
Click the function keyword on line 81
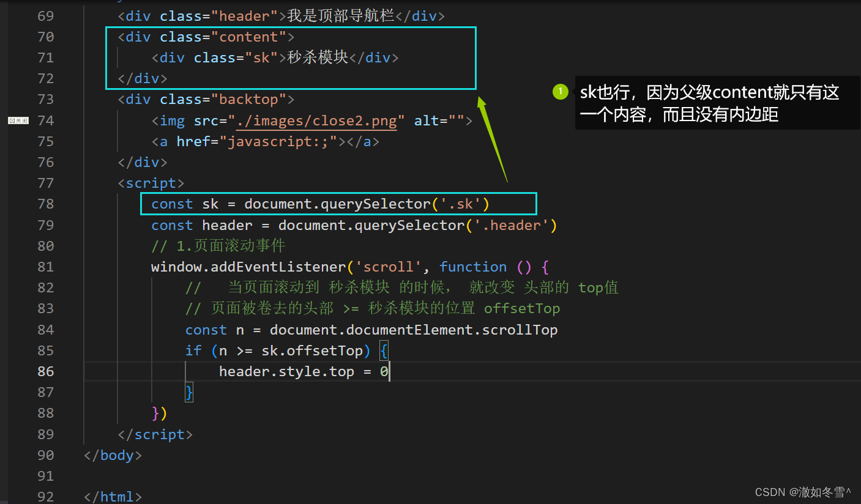tap(473, 267)
